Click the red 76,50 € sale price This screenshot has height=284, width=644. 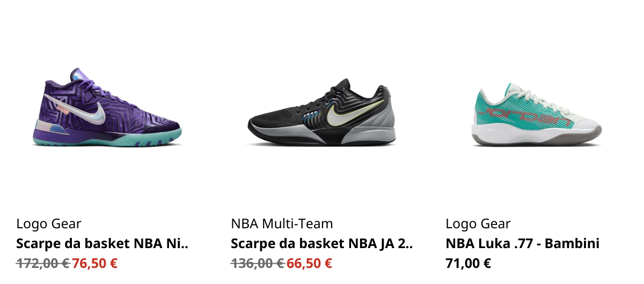pyautogui.click(x=95, y=263)
